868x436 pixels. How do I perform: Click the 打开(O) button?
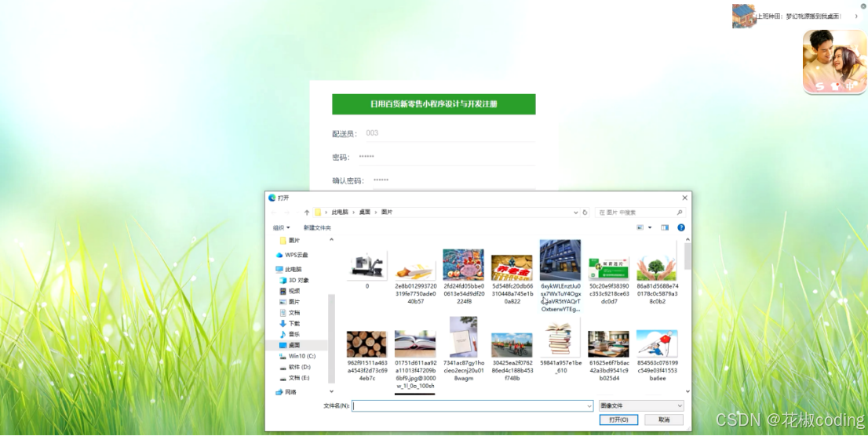(619, 420)
